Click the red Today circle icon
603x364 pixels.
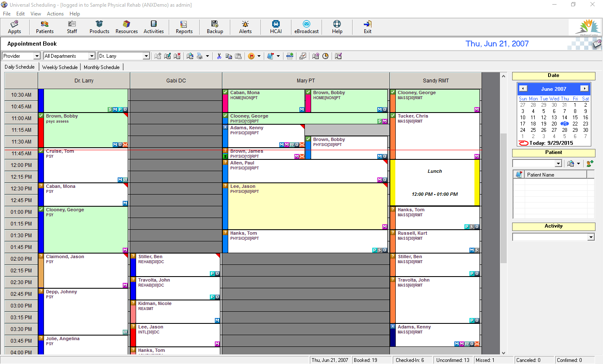point(523,143)
